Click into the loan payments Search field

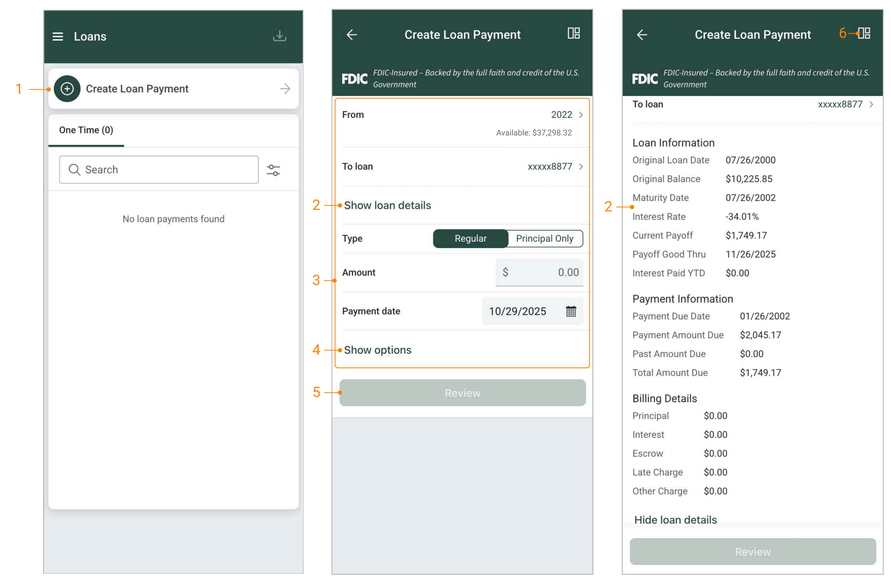pyautogui.click(x=159, y=170)
